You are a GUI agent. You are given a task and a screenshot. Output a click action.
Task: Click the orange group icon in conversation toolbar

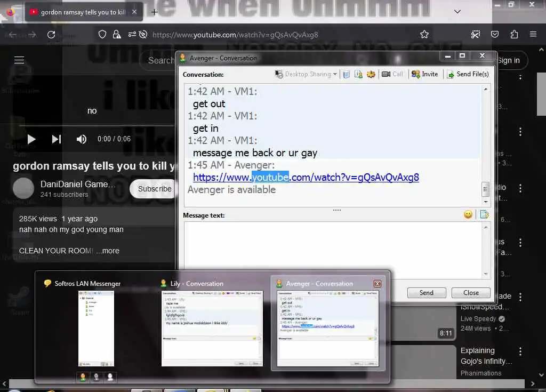pos(371,74)
